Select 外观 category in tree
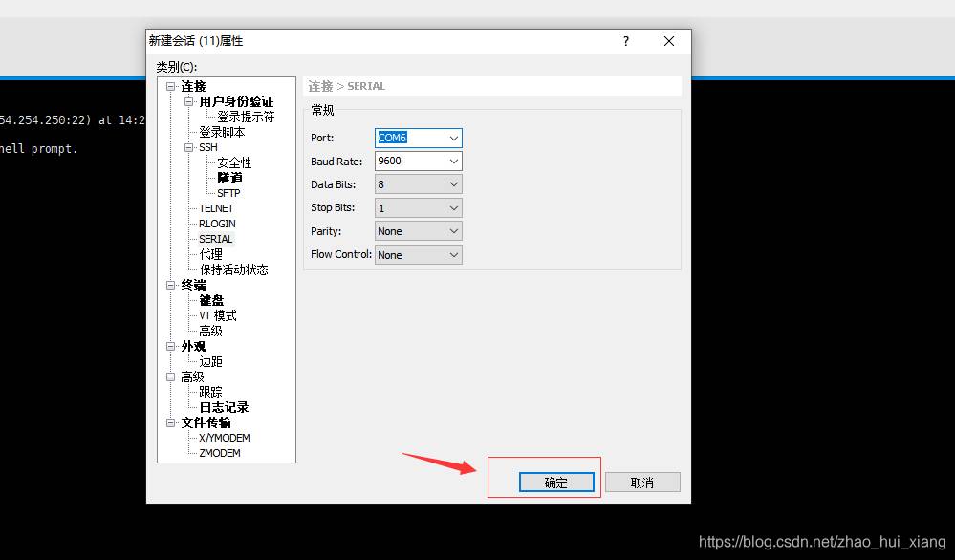955x560 pixels. (194, 346)
